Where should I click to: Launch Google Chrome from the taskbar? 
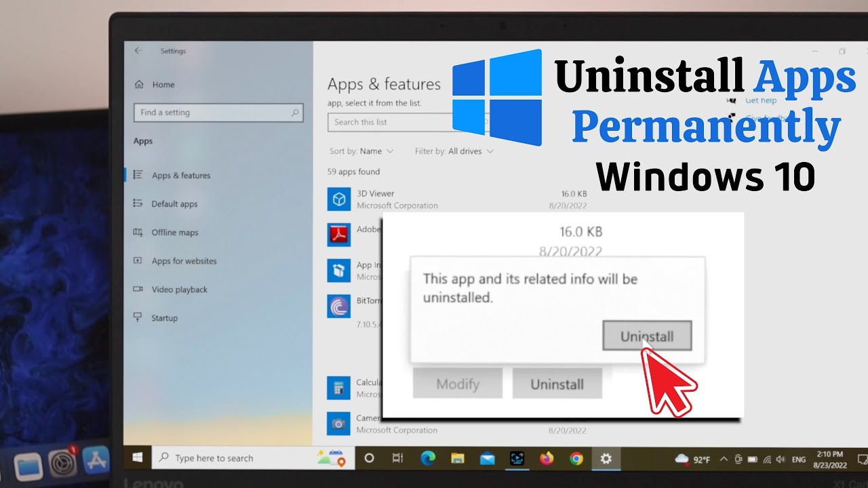576,459
